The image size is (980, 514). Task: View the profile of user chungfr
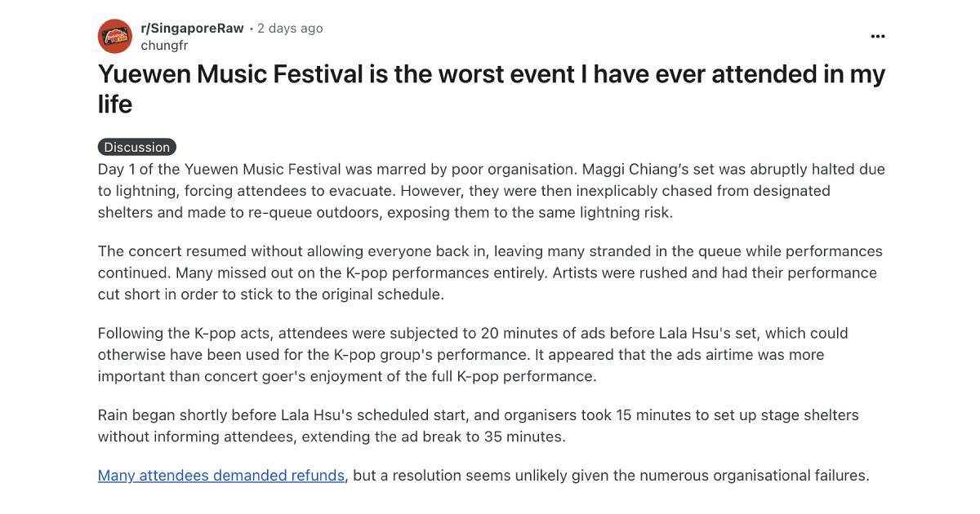(x=164, y=46)
